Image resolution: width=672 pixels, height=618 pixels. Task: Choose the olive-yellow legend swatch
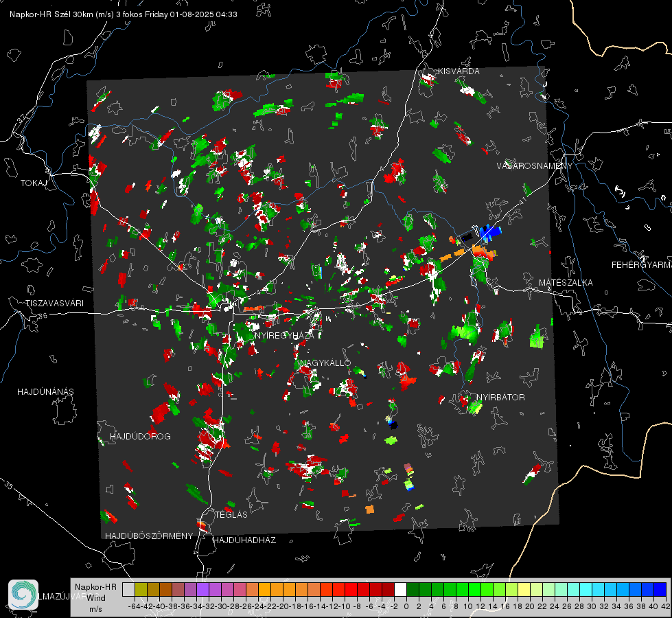click(x=141, y=589)
